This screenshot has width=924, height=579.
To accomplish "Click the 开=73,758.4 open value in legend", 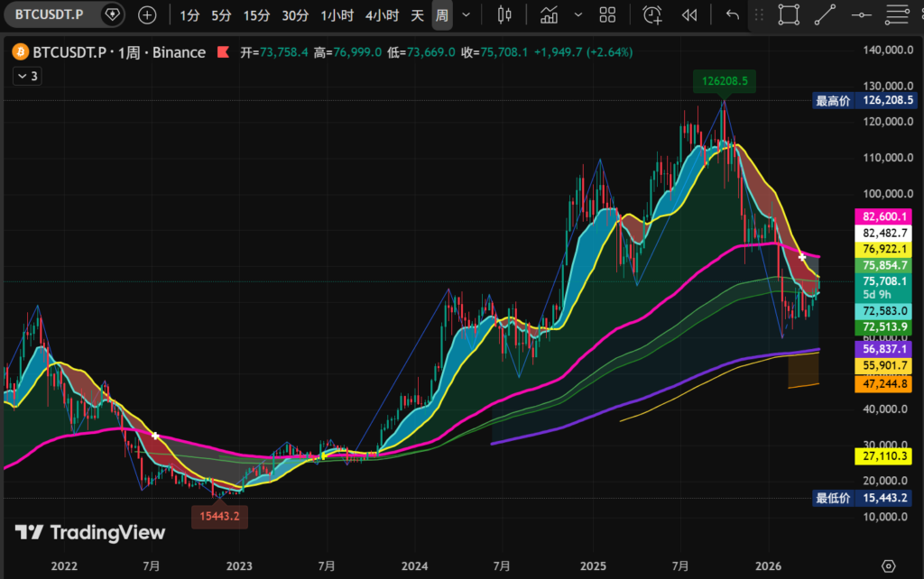I will point(273,52).
